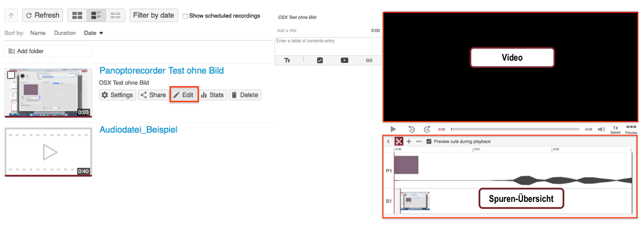The width and height of the screenshot is (644, 226).
Task: Click the link icon below contents entry
Action: [369, 60]
